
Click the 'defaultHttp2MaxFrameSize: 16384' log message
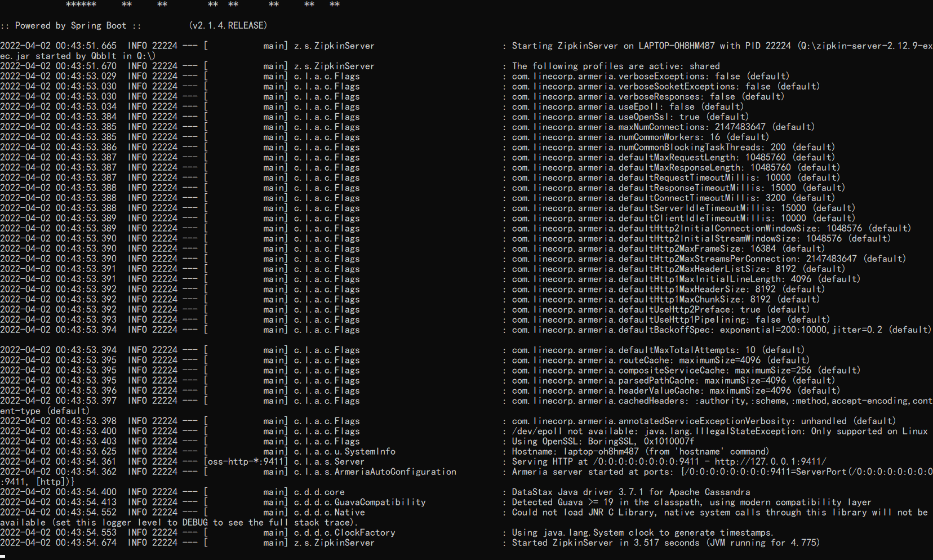click(x=668, y=248)
